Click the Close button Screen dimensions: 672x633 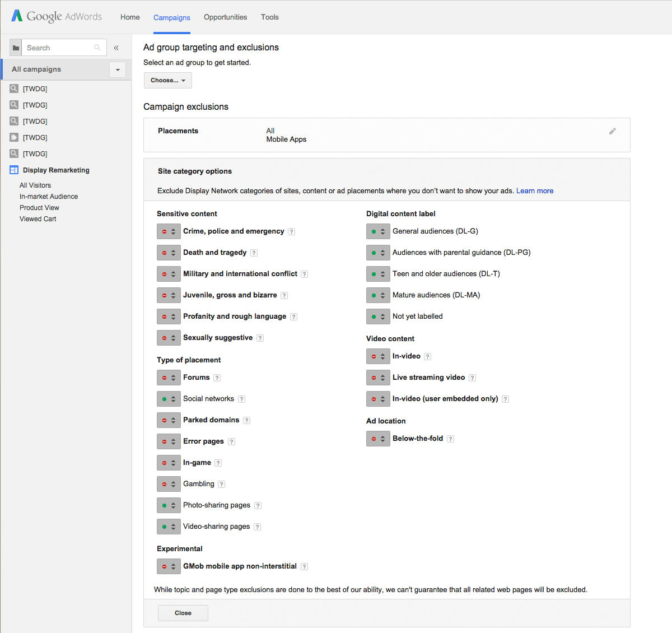[183, 613]
